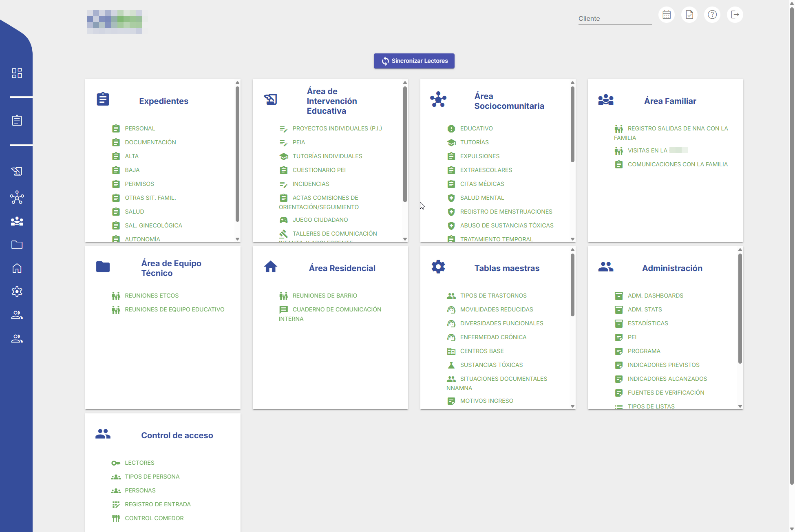
Task: Open SALUD MENTAL in Área Sociocomunitaria
Action: coord(482,198)
